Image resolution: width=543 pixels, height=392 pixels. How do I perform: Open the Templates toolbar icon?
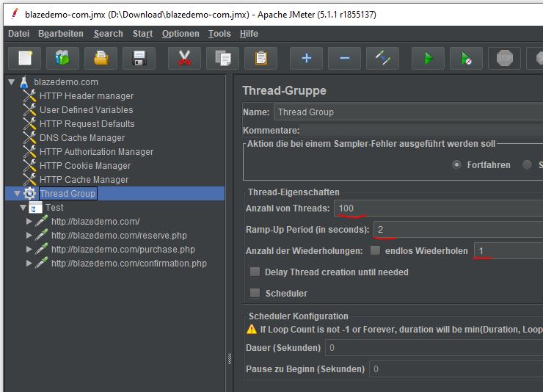(x=62, y=58)
